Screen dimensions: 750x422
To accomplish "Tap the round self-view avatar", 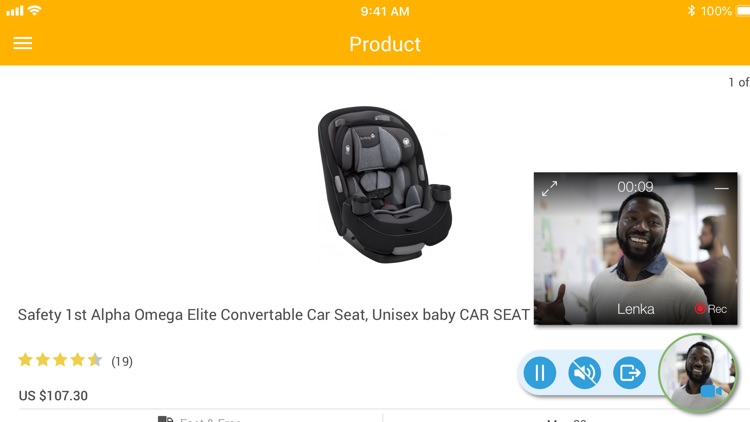I will click(x=698, y=373).
